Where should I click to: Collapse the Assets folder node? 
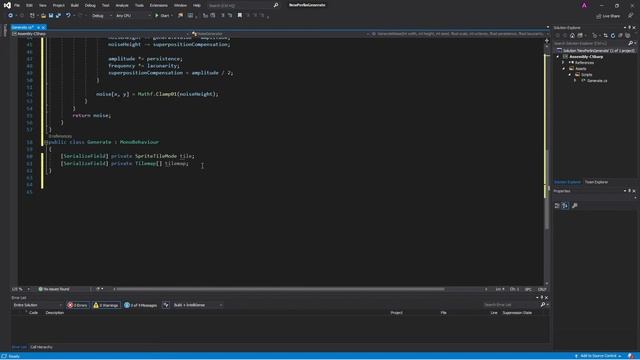[x=564, y=69]
